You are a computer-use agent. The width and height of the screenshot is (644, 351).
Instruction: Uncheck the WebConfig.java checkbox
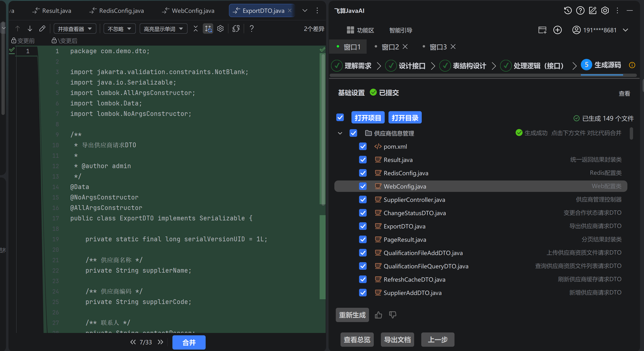tap(363, 186)
